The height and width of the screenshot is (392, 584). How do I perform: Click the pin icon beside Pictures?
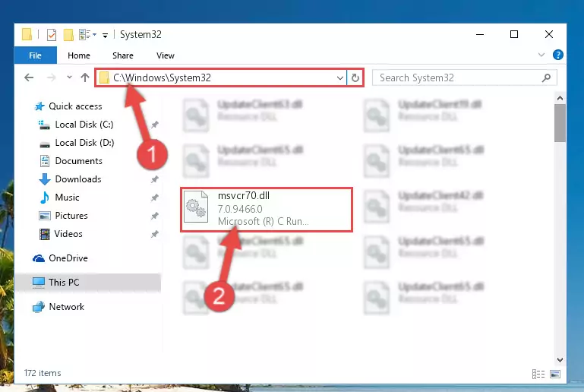click(x=155, y=216)
